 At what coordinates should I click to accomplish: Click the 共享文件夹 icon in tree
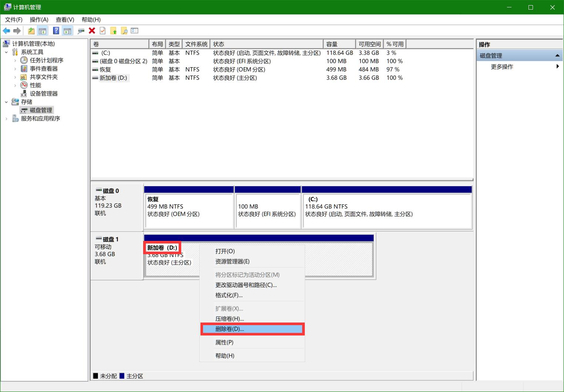[x=24, y=77]
